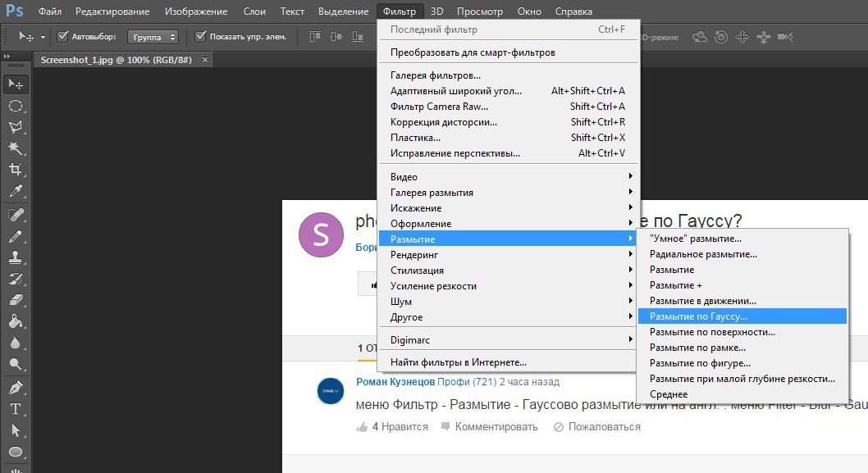Select the Clone Stamp tool
868x473 pixels.
[x=16, y=257]
